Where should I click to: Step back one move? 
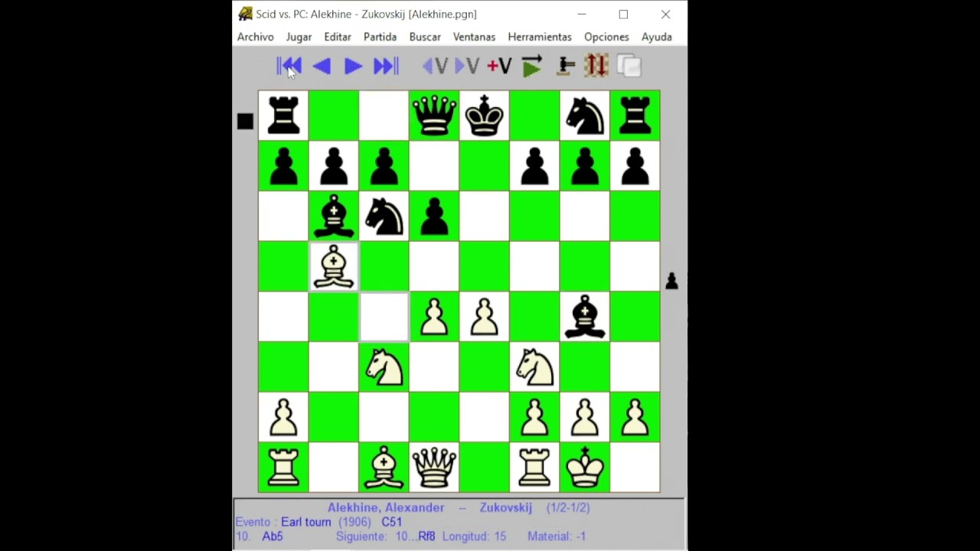coord(322,67)
